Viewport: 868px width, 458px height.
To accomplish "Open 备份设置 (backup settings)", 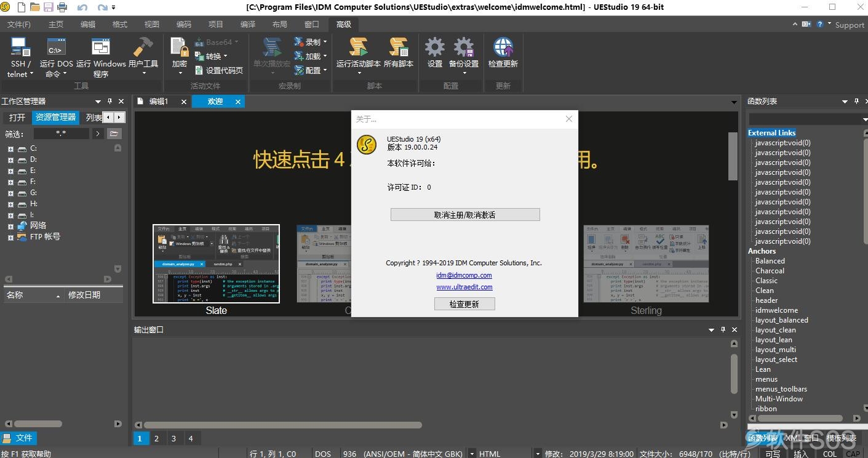I will (x=464, y=57).
